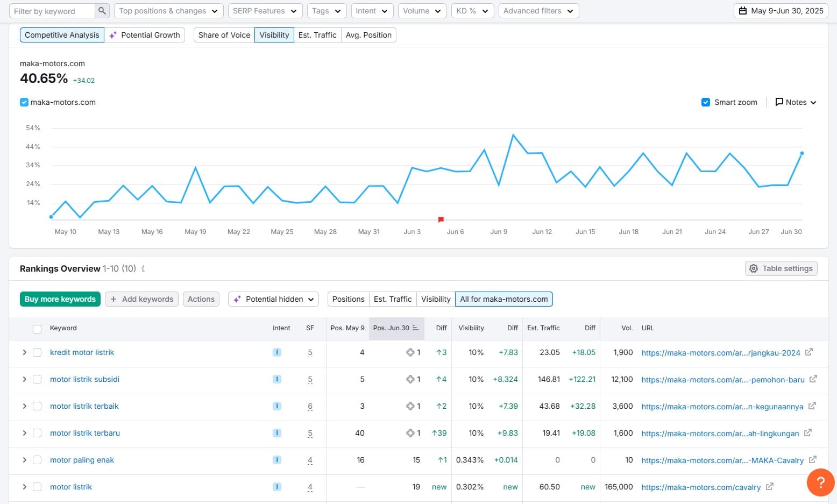The width and height of the screenshot is (837, 504).
Task: Open the date range calendar picker
Action: click(x=781, y=11)
